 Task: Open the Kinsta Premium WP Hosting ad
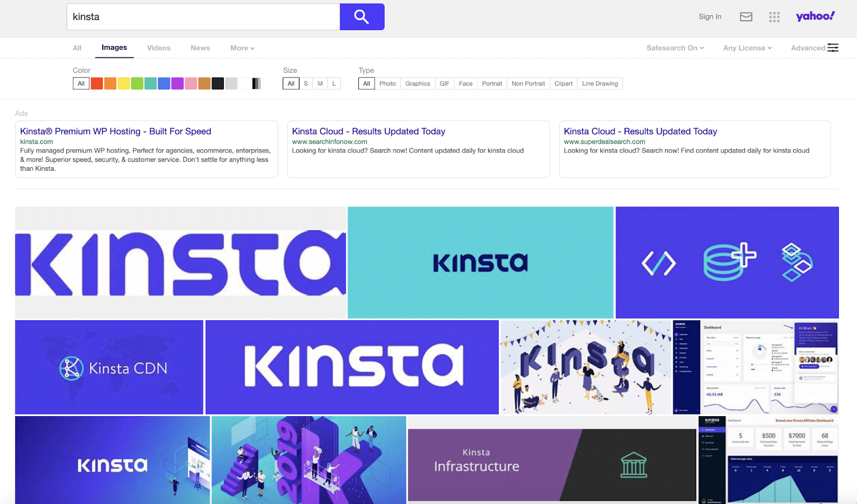116,131
